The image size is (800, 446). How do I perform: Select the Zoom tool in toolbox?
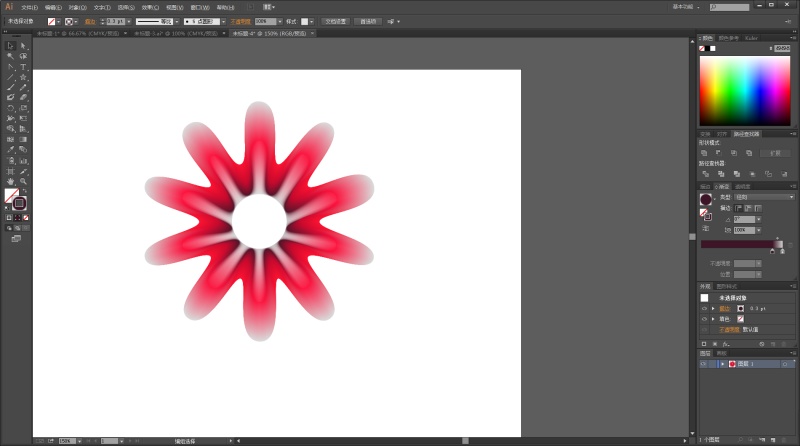coord(23,181)
